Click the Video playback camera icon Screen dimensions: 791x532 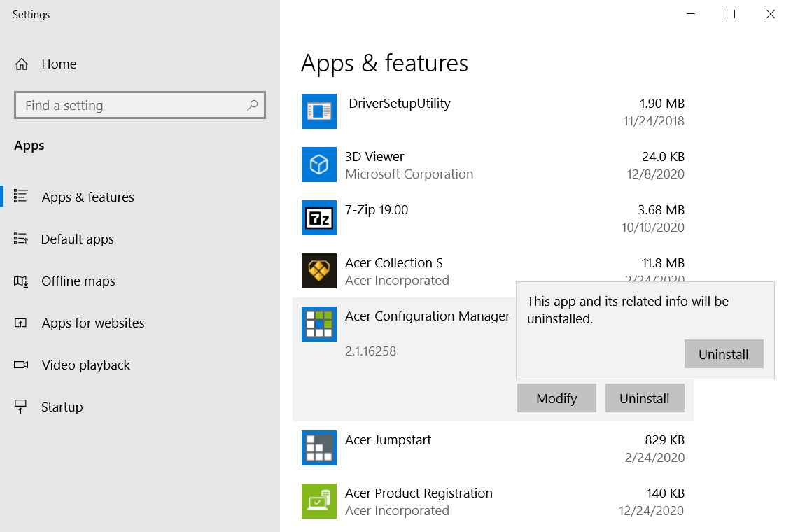coord(21,365)
